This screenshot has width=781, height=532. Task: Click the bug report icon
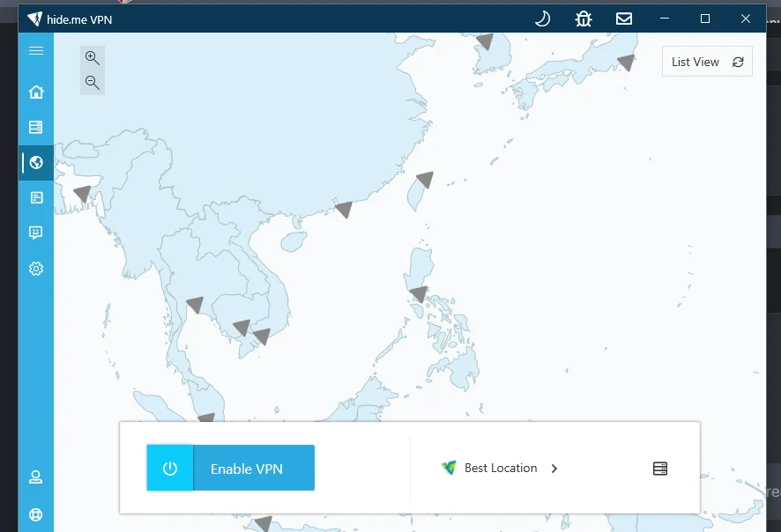pyautogui.click(x=584, y=18)
